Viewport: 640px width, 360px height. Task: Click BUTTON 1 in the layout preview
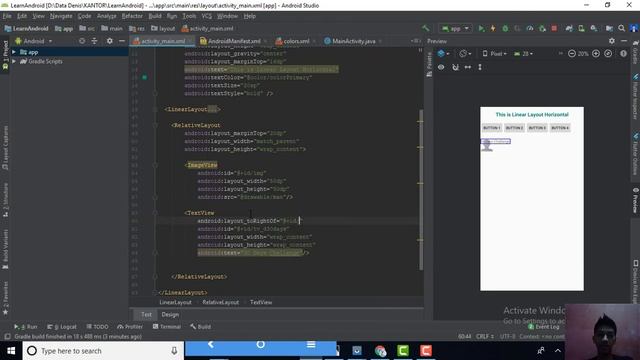coord(491,128)
